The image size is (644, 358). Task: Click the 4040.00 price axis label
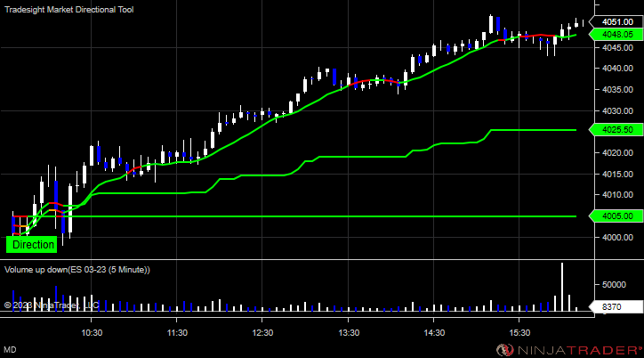[617, 69]
